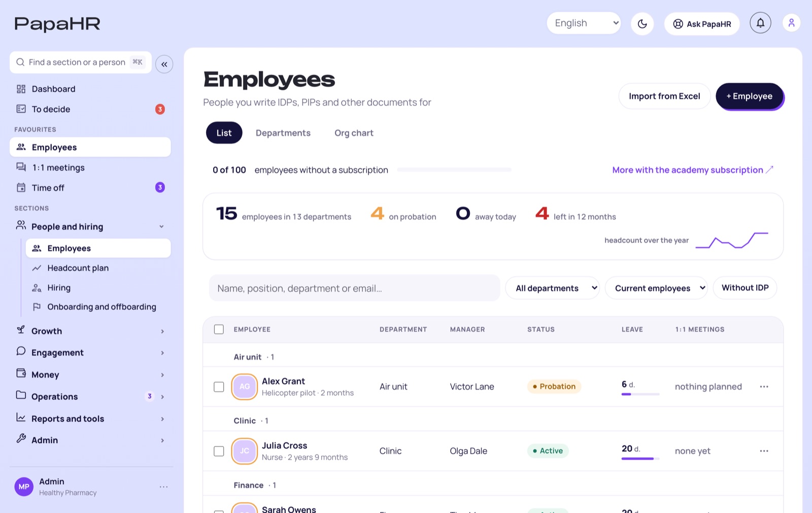Select Employees under People and hiring
The height and width of the screenshot is (513, 812).
(x=98, y=248)
